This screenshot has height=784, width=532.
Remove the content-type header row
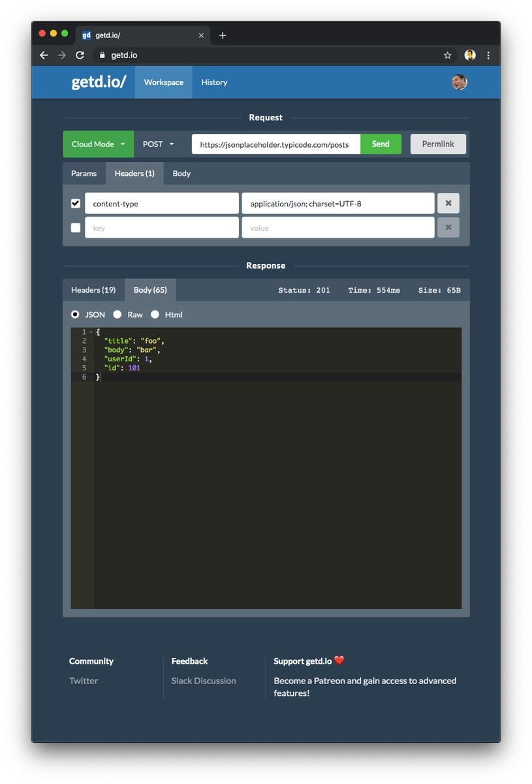(448, 203)
